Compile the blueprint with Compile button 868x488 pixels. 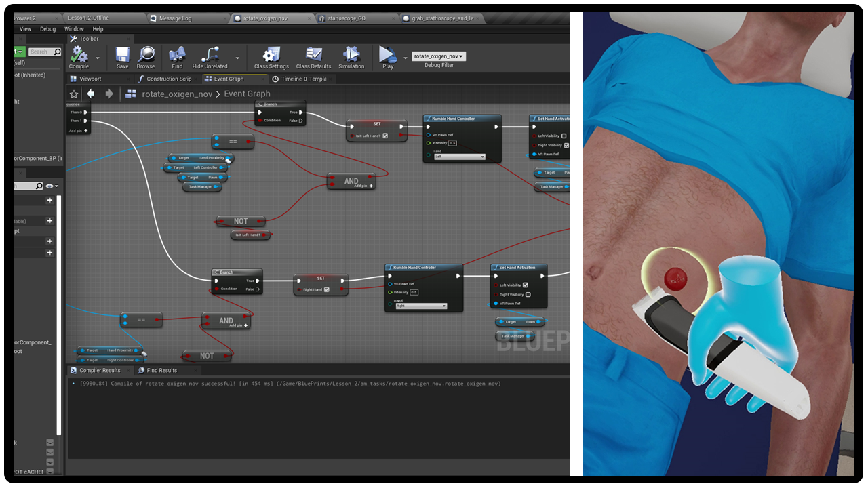(x=79, y=58)
